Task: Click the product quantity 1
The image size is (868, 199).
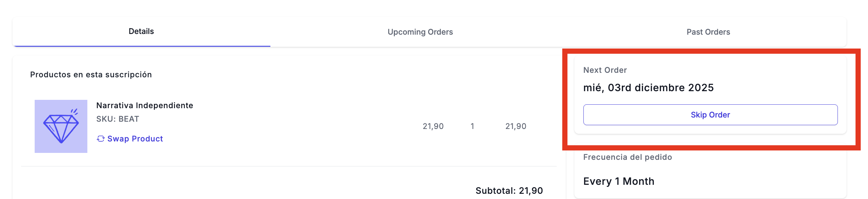Action: tap(472, 126)
